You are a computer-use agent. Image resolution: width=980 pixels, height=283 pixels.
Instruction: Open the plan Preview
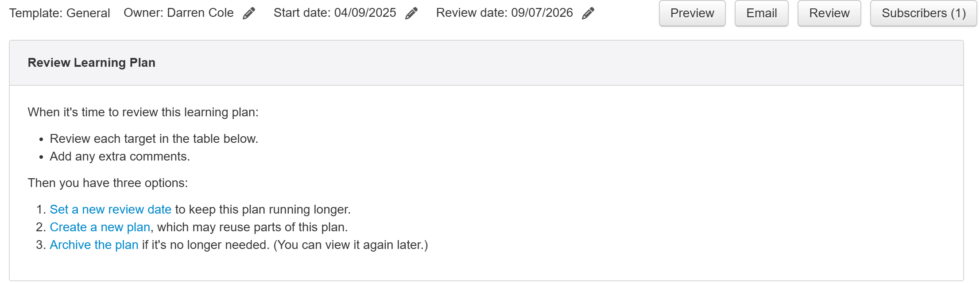[692, 13]
